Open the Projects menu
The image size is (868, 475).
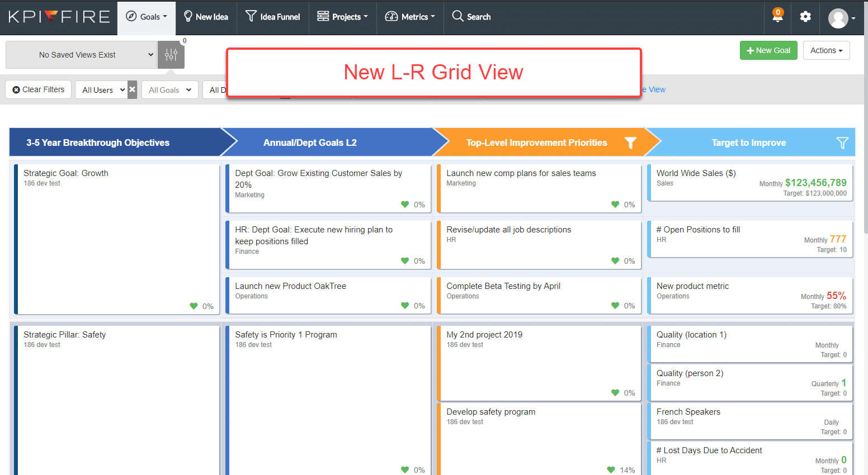342,17
